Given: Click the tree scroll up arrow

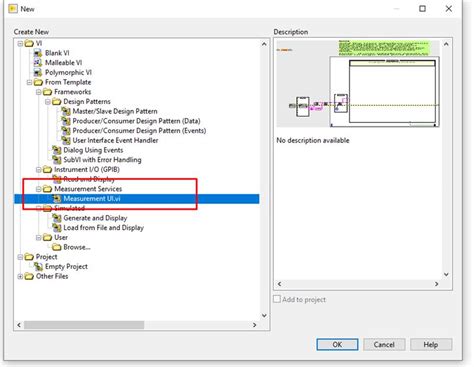Looking at the screenshot, I should click(264, 44).
